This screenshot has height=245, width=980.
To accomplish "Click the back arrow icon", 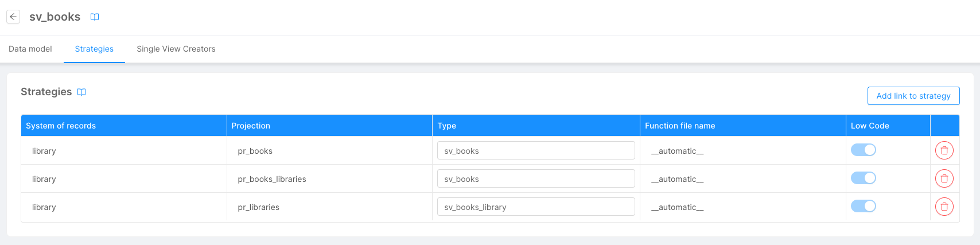I will (x=13, y=17).
